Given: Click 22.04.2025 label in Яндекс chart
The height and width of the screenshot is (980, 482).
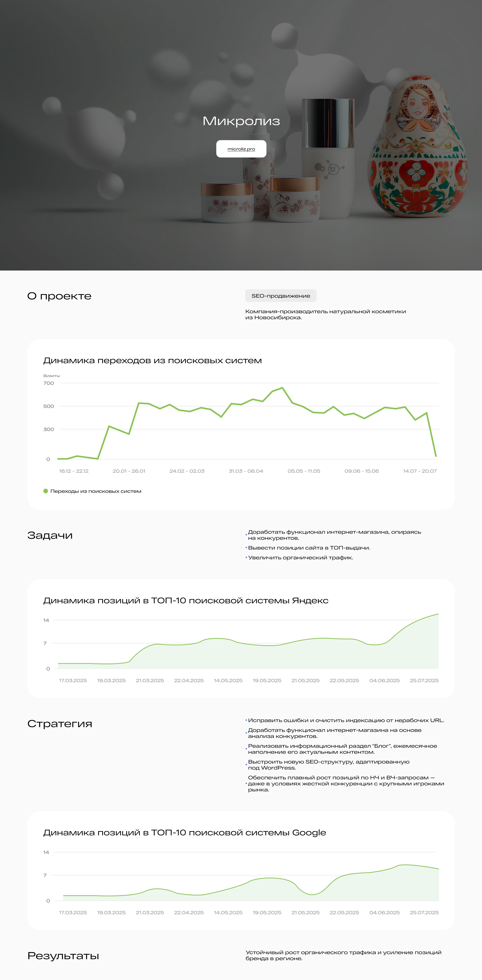Looking at the screenshot, I should [189, 681].
